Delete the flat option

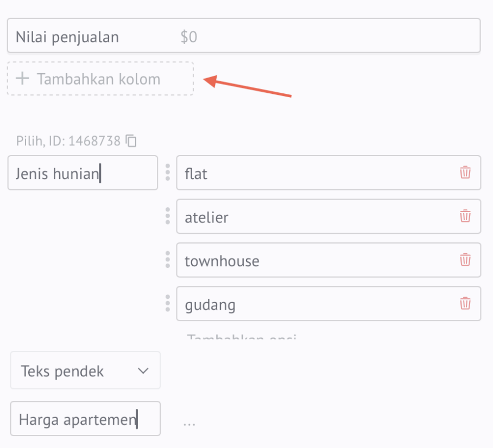click(465, 172)
